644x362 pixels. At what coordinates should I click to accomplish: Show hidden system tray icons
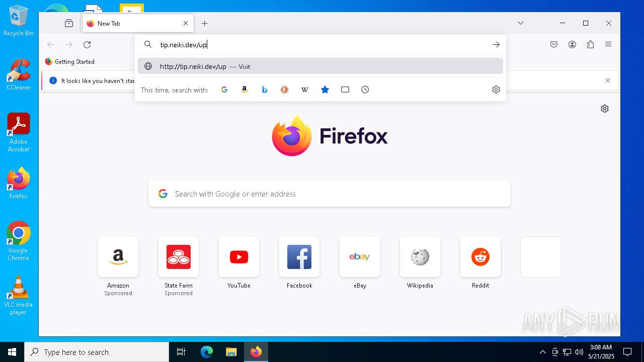[542, 352]
